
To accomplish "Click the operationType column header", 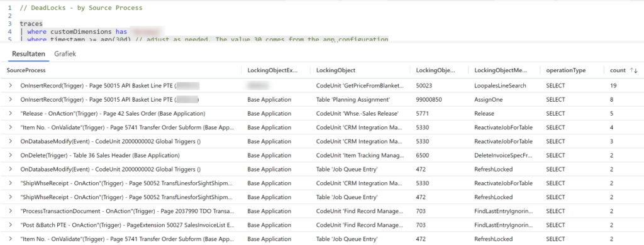I will (x=565, y=70).
